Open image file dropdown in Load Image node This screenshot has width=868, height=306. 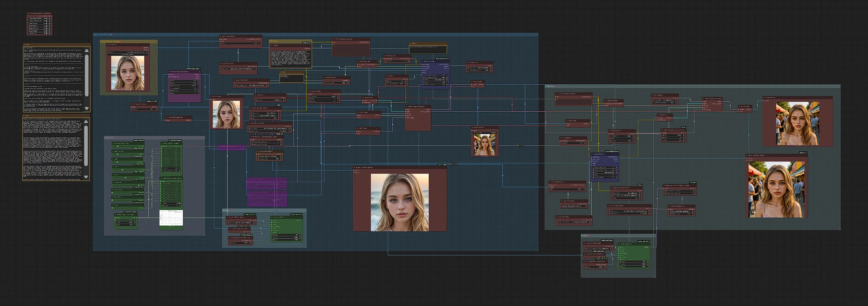pos(128,52)
